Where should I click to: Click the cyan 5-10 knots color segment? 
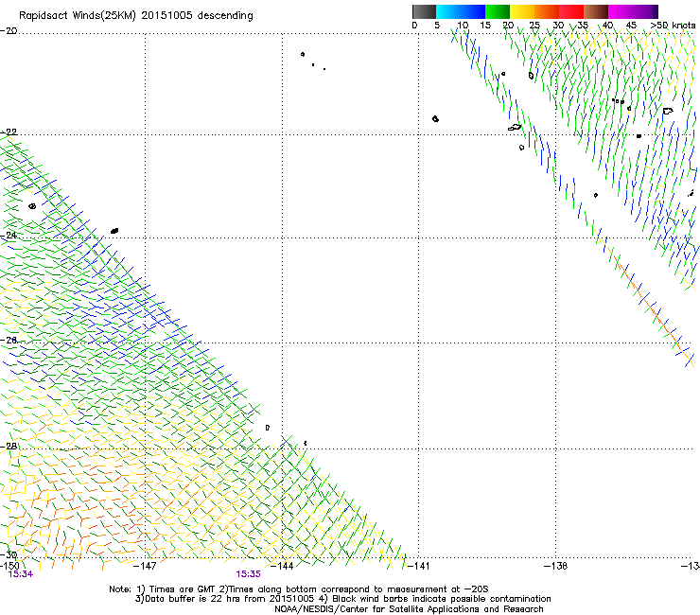click(448, 11)
